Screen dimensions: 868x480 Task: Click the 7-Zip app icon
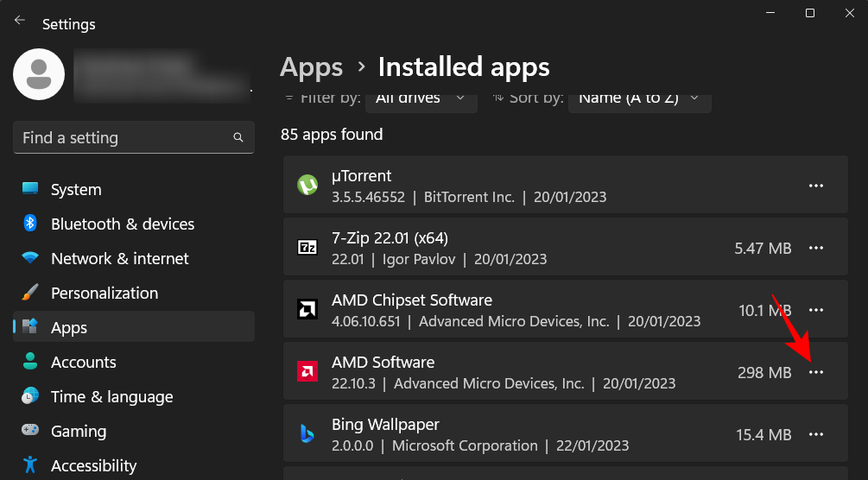[307, 248]
